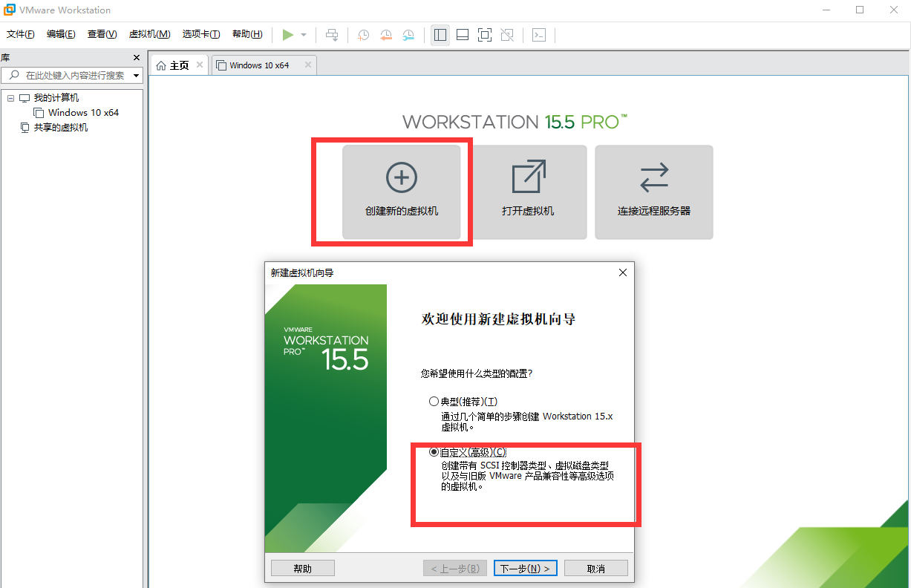Viewport: 911px width, 588px height.
Task: Click 帮助 button in the wizard
Action: click(303, 568)
